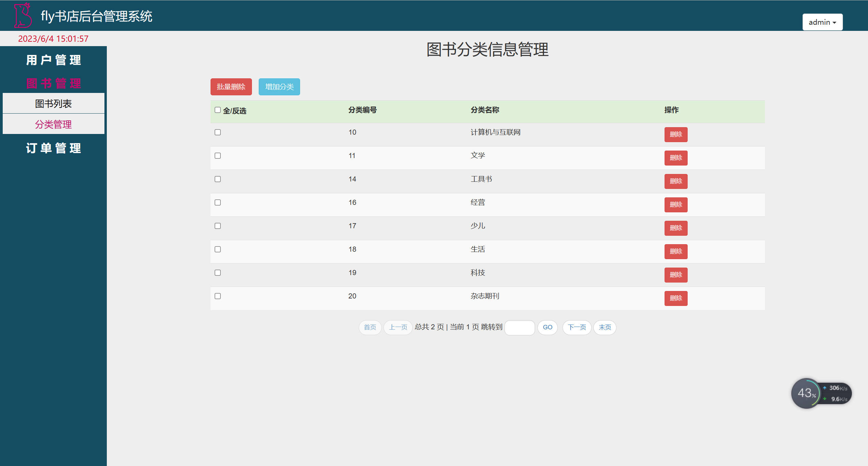This screenshot has width=868, height=466.
Task: Expand the 用户管理 menu section
Action: pyautogui.click(x=53, y=60)
